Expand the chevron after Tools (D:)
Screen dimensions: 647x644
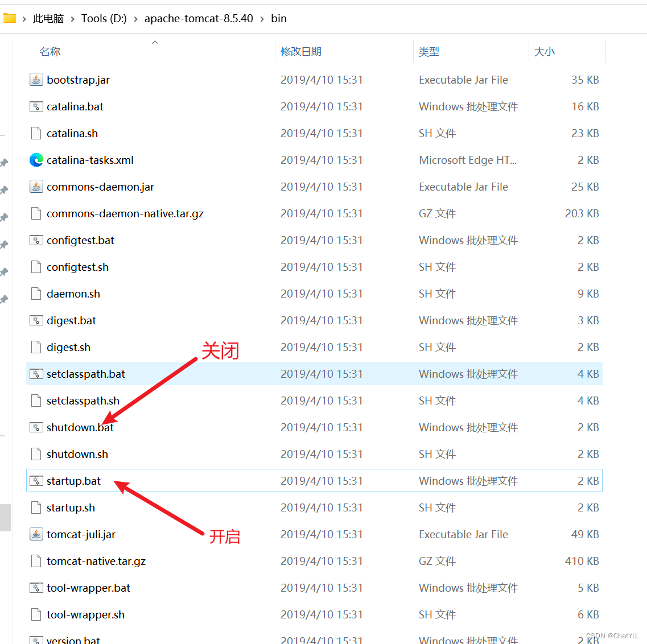tap(135, 19)
